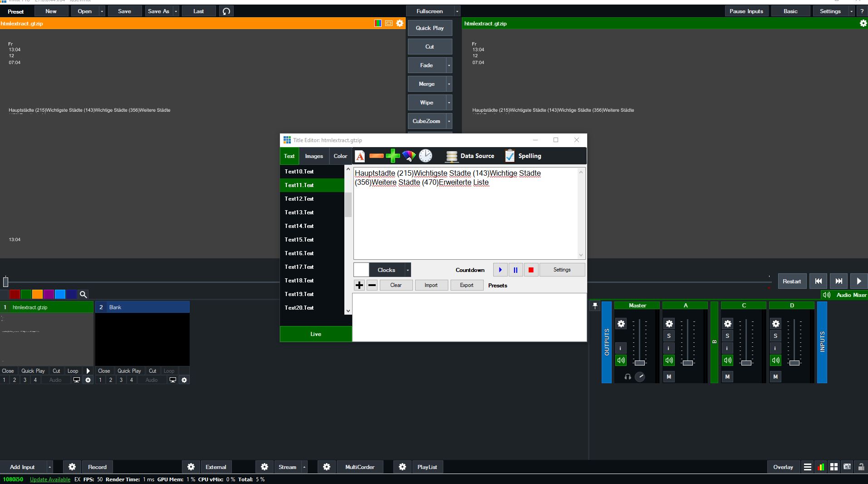Switch to the Color tab in Title Editor
This screenshot has width=868, height=484.
(x=340, y=156)
